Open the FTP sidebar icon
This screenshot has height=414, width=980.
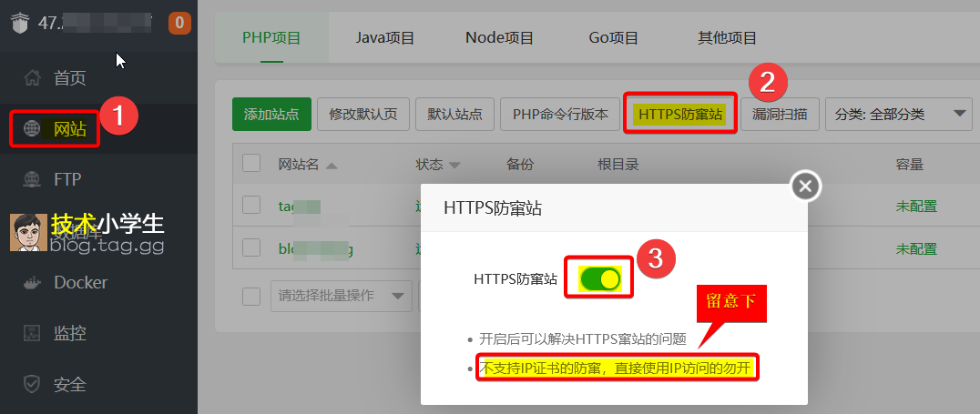point(32,180)
